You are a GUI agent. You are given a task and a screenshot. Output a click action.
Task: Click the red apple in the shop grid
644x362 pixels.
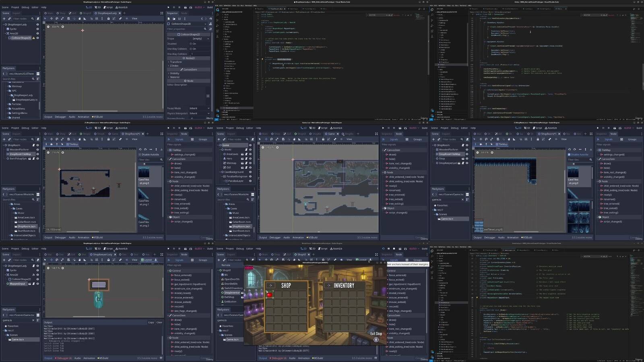point(270,295)
